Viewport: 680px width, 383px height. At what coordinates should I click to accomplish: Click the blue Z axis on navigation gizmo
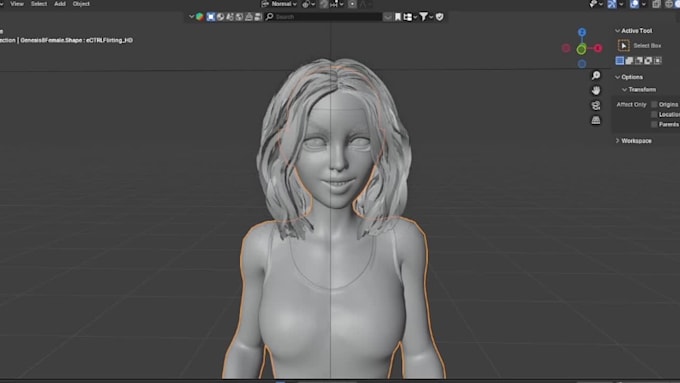coord(582,32)
